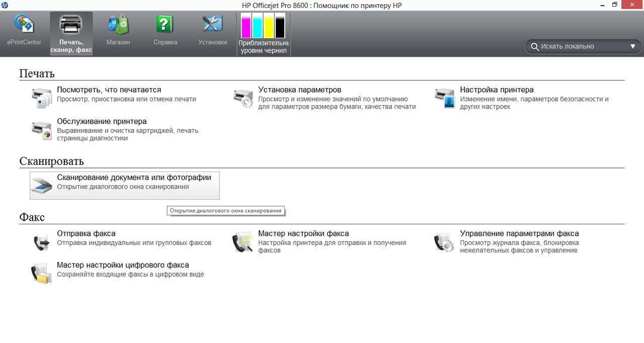Click the HP logo in title bar
644x343 pixels.
(5, 5)
